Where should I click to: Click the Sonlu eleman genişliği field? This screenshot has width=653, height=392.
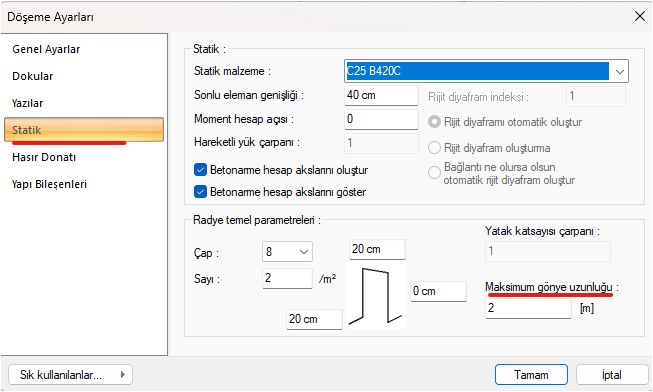pyautogui.click(x=381, y=95)
